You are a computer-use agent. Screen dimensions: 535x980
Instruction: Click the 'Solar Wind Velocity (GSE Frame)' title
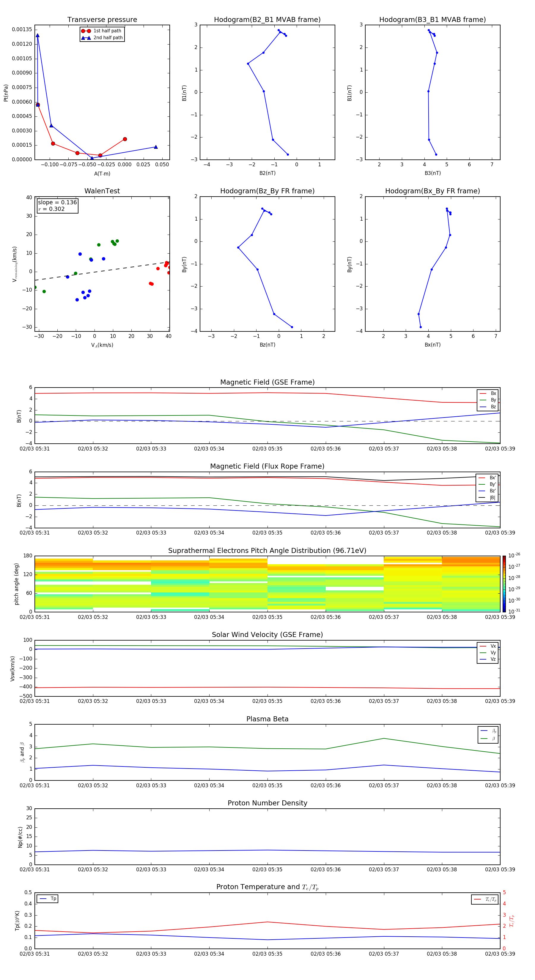[x=267, y=635]
